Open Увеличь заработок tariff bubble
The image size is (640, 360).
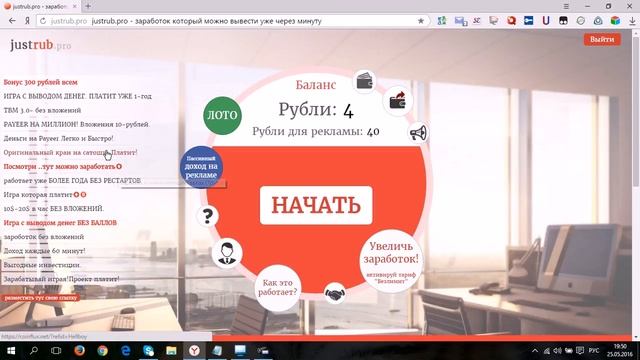coord(391,261)
